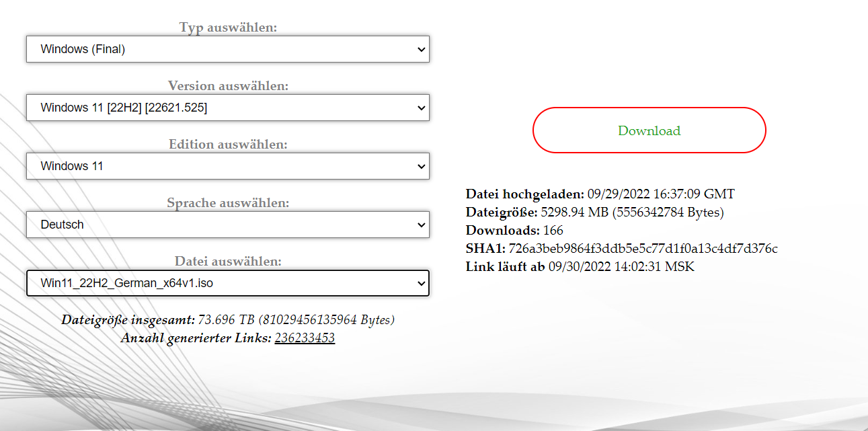Open the generated links count 236233453

tap(305, 338)
